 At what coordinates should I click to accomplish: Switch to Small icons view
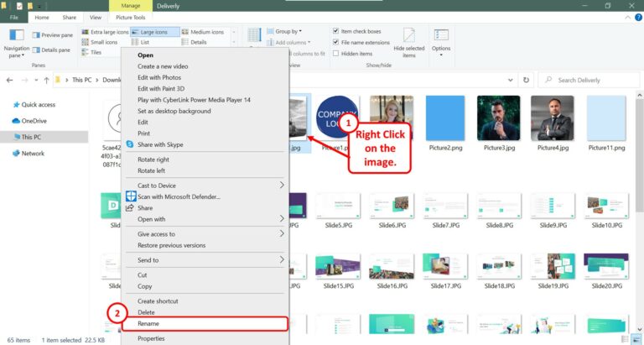[100, 42]
